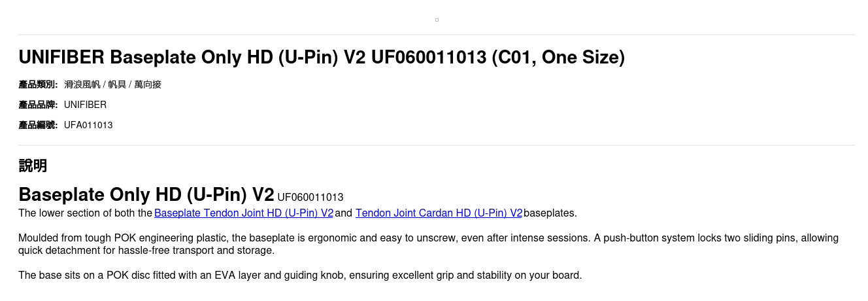Click the 產品編號 label
This screenshot has height=301, width=868.
38,125
